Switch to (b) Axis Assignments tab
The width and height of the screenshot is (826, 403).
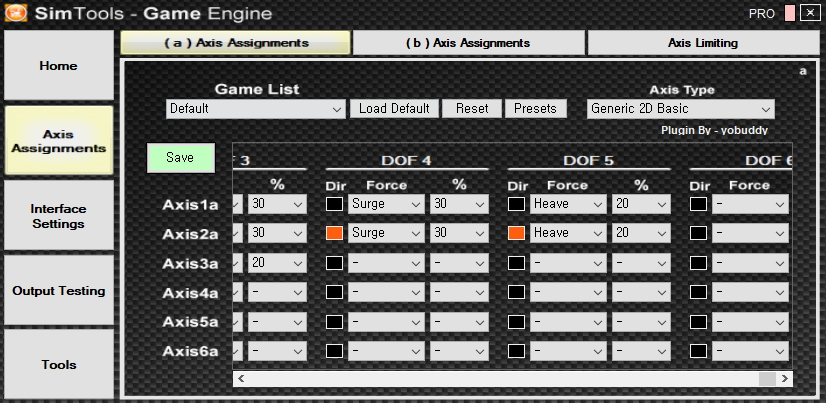pos(468,43)
